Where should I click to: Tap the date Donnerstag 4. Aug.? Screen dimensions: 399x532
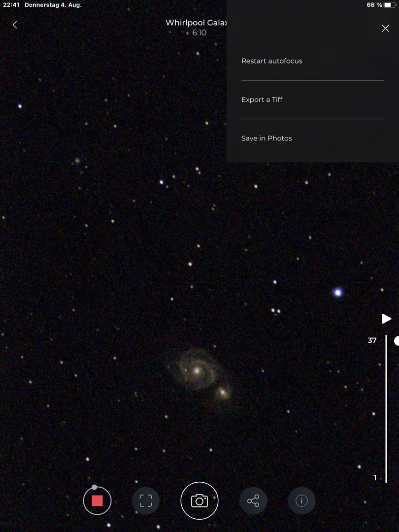(x=53, y=5)
